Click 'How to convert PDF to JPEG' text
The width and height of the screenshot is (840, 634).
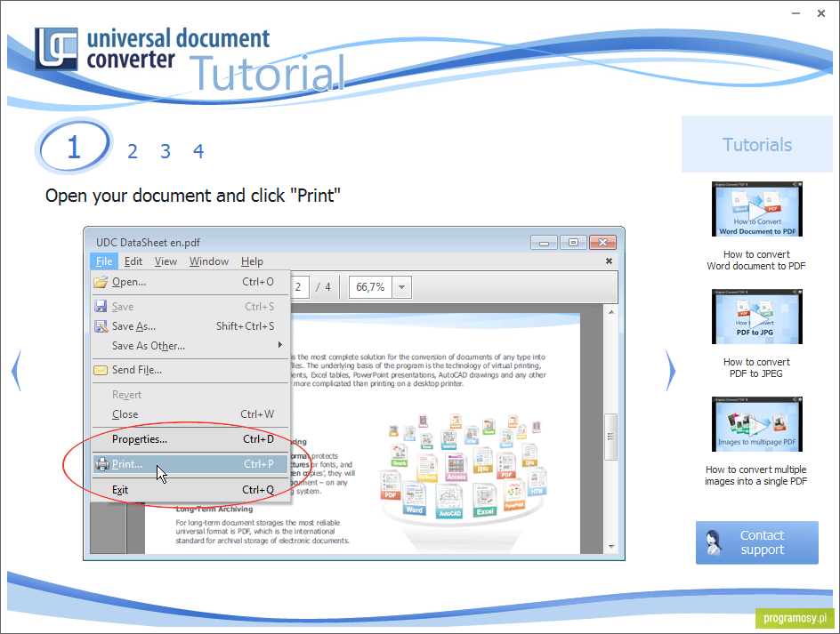click(x=755, y=368)
